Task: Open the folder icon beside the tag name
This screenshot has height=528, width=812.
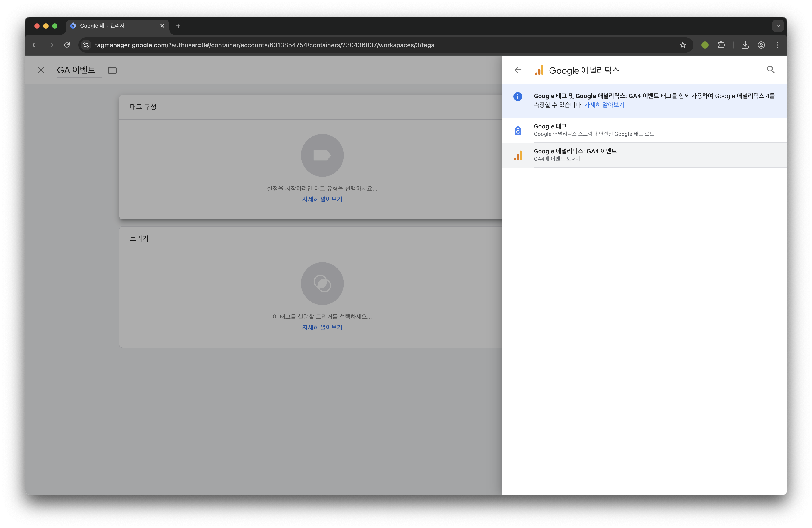Action: pyautogui.click(x=112, y=70)
